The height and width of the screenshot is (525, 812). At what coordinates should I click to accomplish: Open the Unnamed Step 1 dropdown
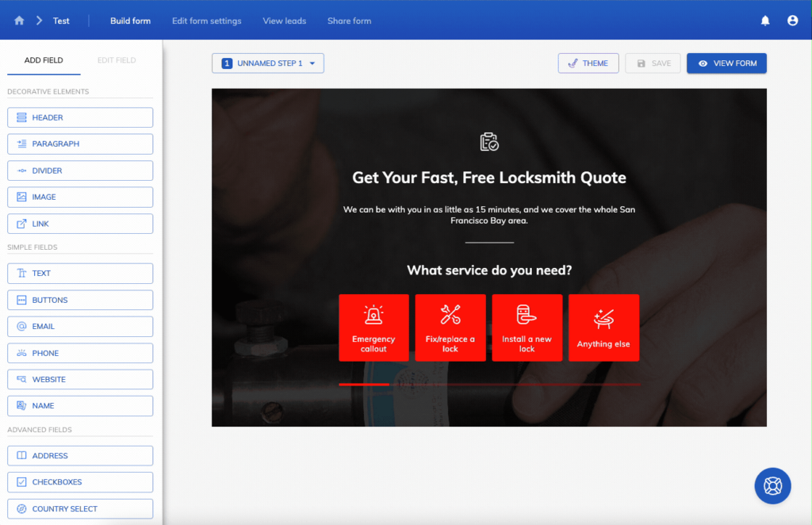[268, 63]
